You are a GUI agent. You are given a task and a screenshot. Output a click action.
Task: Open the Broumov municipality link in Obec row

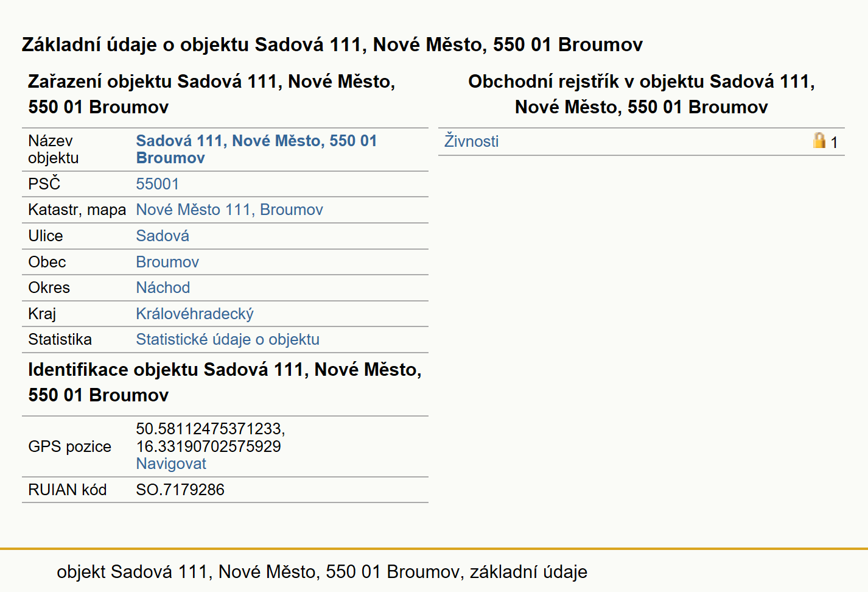click(167, 262)
